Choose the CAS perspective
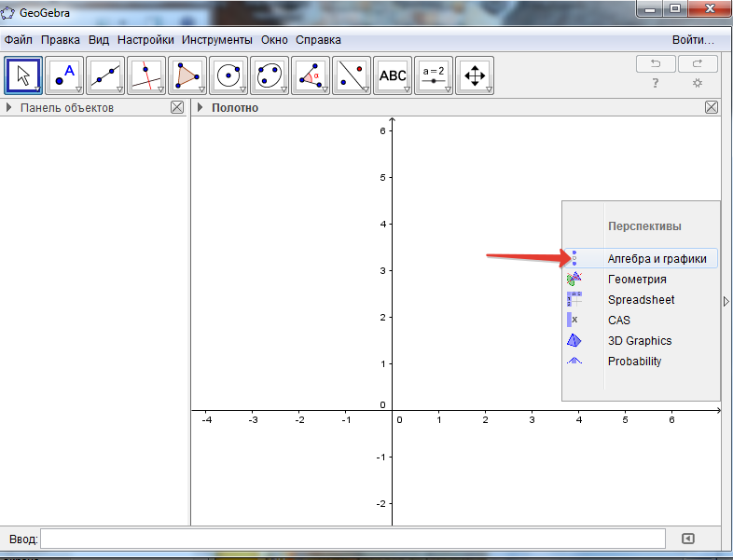Image resolution: width=733 pixels, height=560 pixels. 641,320
